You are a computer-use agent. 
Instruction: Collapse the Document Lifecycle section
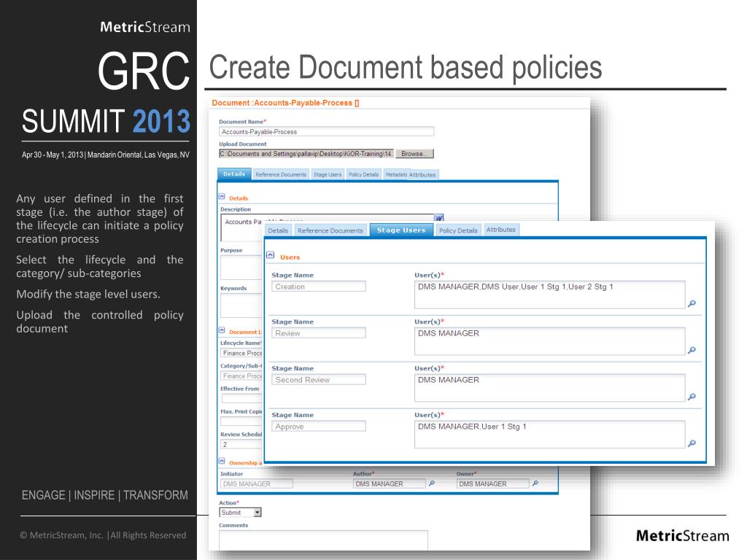(x=222, y=330)
